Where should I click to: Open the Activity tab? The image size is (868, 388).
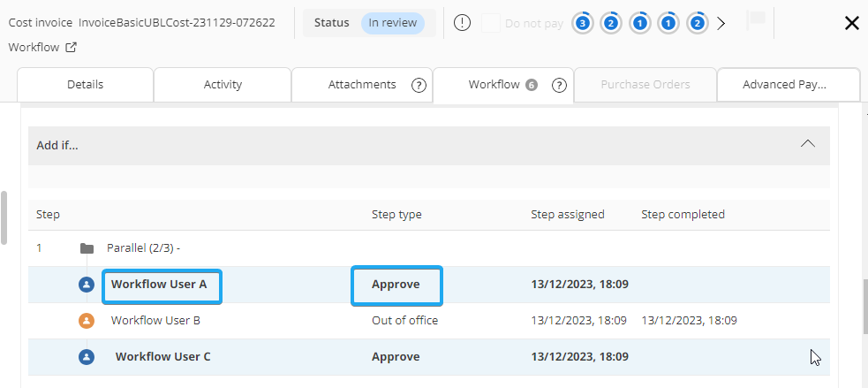point(223,85)
